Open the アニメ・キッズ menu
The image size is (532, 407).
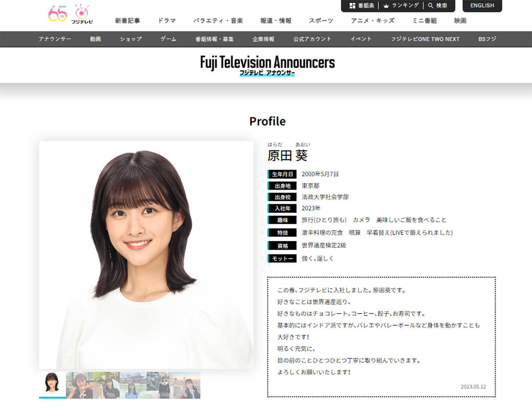372,20
